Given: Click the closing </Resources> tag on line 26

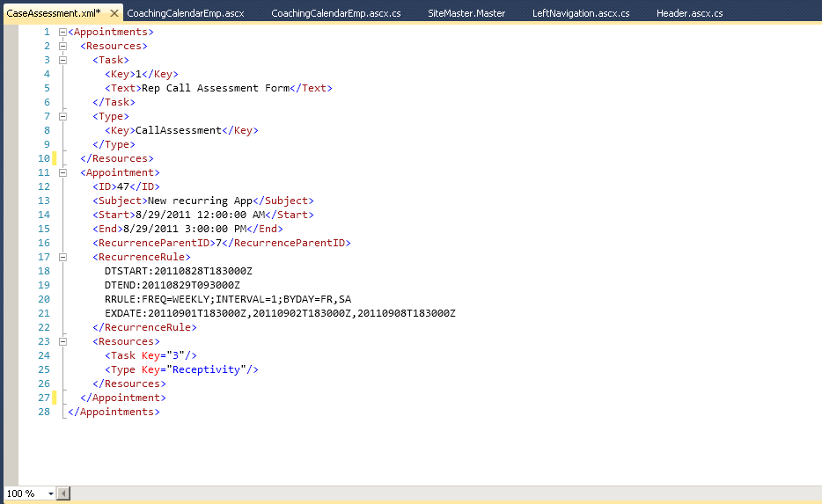Looking at the screenshot, I should [129, 383].
